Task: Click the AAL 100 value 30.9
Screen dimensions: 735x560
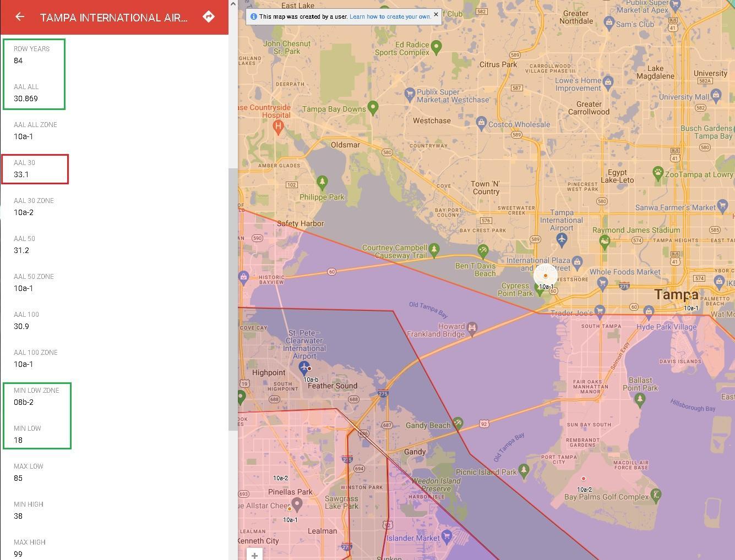Action: tap(21, 326)
